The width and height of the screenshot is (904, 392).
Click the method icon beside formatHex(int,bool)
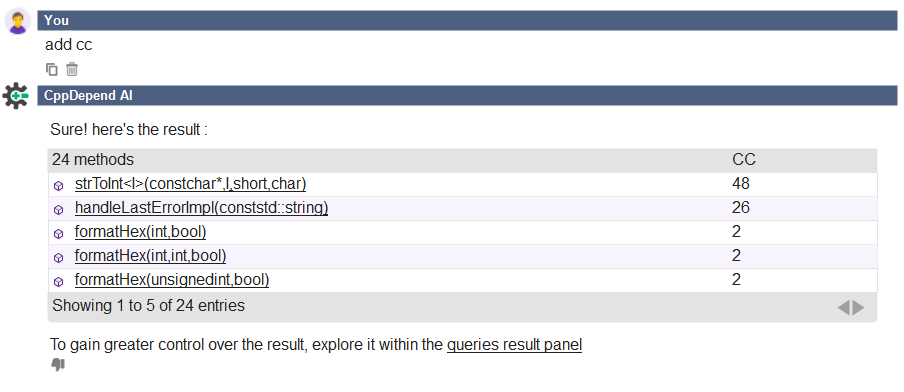click(58, 233)
